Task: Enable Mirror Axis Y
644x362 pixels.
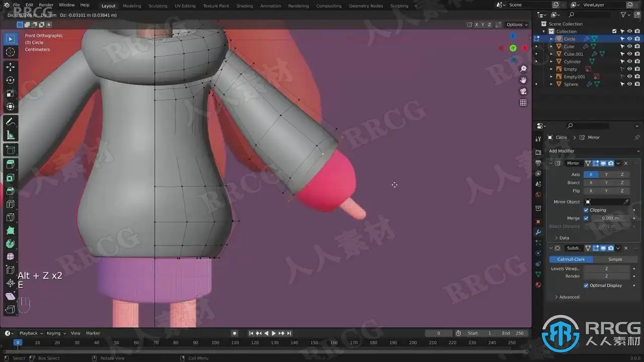Action: click(x=606, y=174)
